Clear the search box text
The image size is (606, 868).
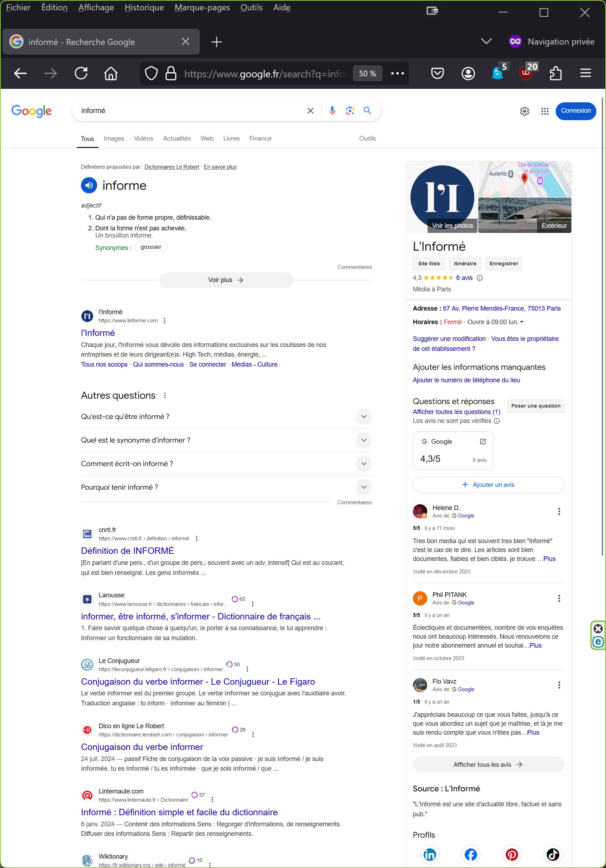coord(310,111)
